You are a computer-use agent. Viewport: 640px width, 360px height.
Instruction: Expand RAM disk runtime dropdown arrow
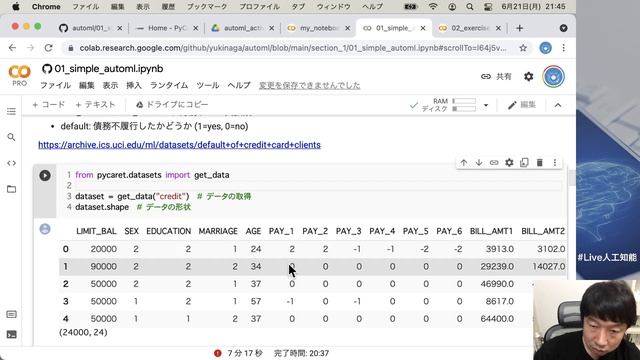[x=486, y=105]
